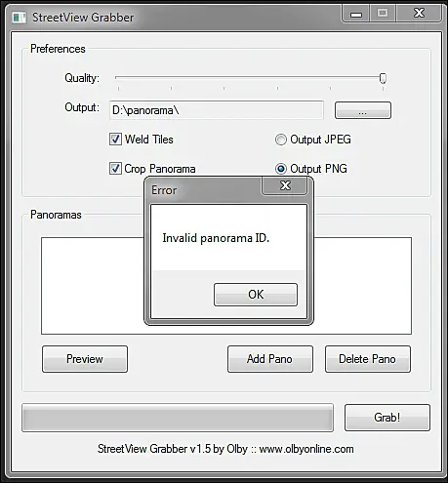This screenshot has width=448, height=483.
Task: Click the Preview button
Action: point(85,359)
